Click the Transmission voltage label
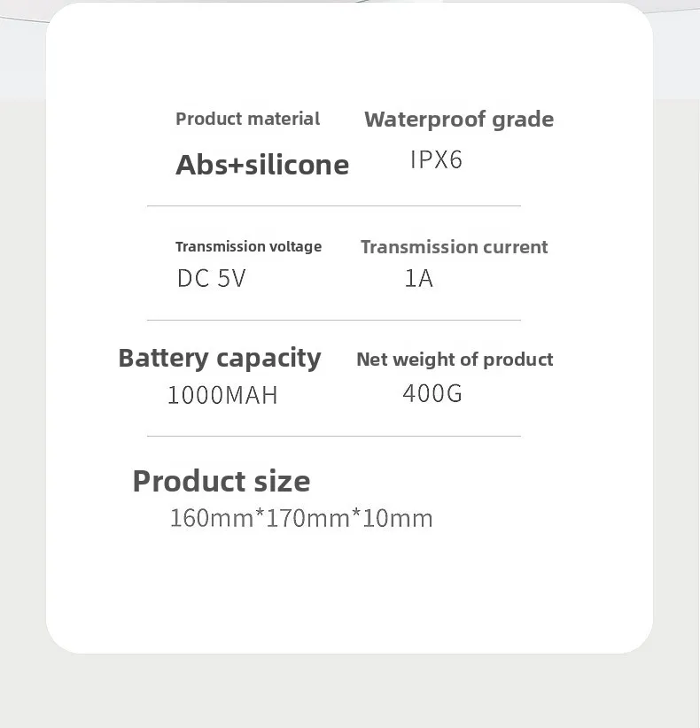Image resolution: width=700 pixels, height=728 pixels. tap(248, 246)
